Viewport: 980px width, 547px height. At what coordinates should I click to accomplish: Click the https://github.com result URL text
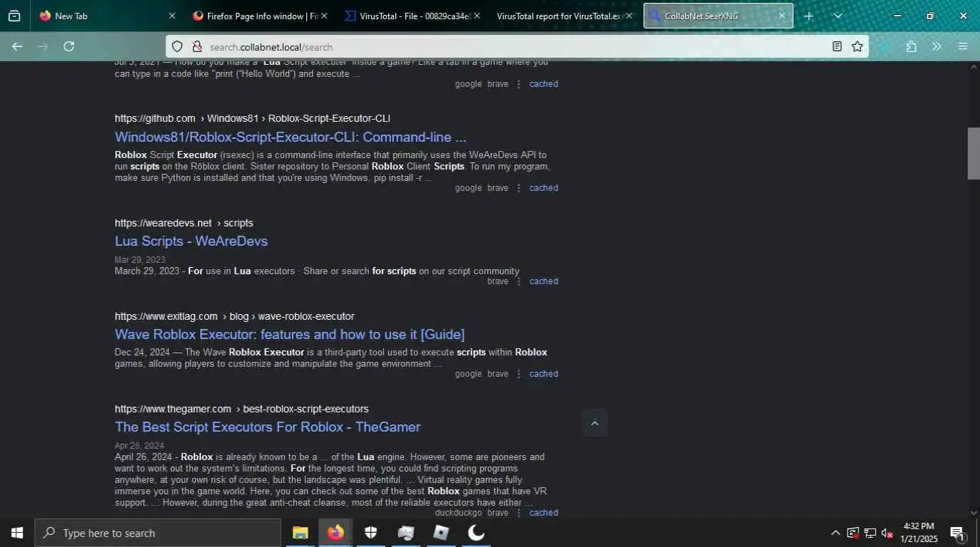[x=155, y=119]
